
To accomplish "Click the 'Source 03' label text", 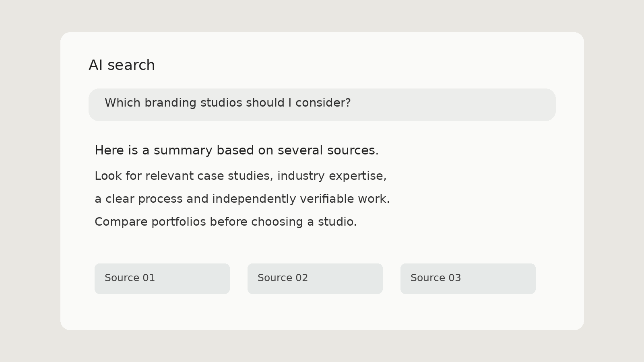I will point(436,278).
